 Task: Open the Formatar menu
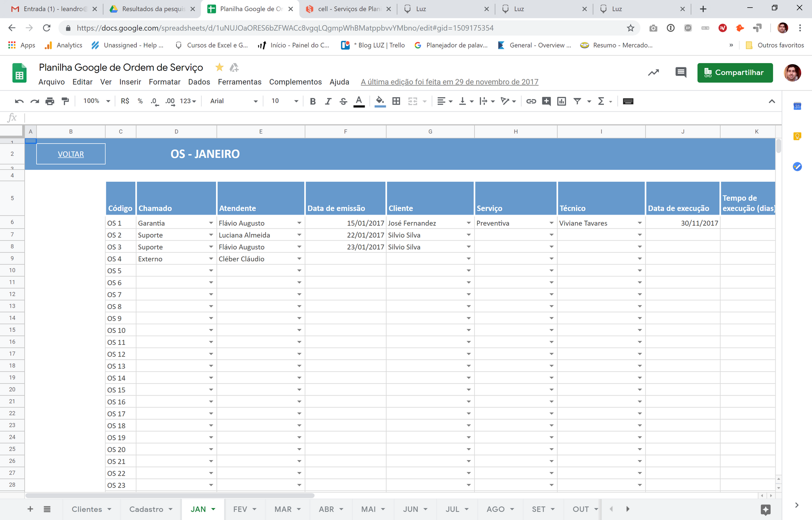(x=165, y=82)
